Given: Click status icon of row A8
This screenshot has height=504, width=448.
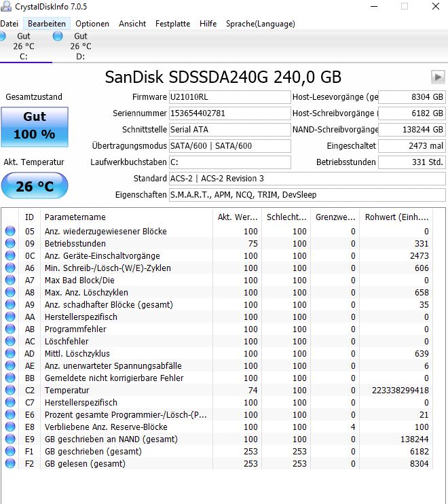Looking at the screenshot, I should 10,292.
